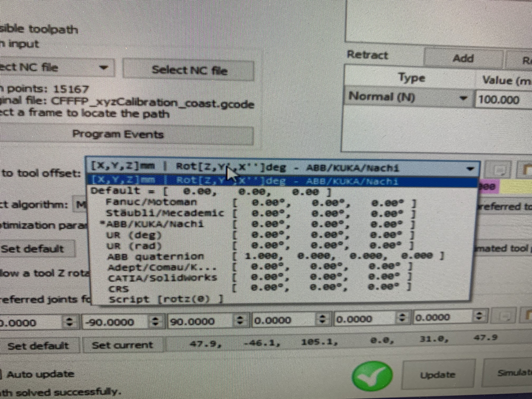Image resolution: width=532 pixels, height=399 pixels.
Task: Click the joint value text 105.1
Action: click(320, 342)
